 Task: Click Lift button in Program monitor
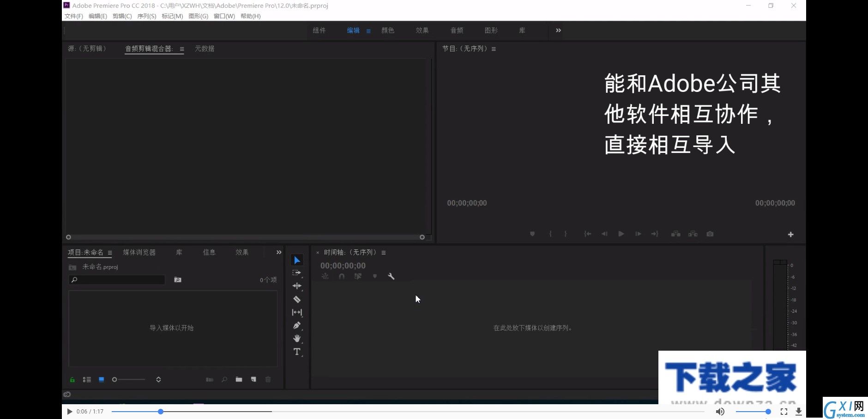[675, 234]
